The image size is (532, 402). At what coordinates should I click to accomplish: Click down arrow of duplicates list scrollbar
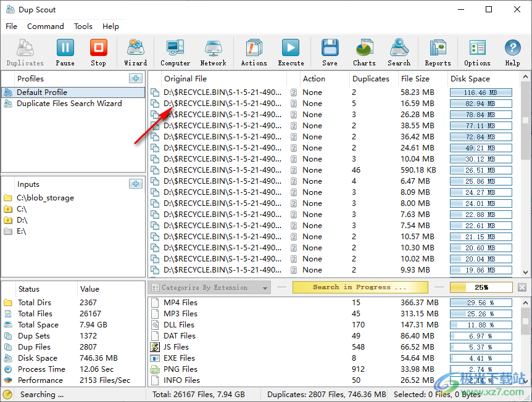click(525, 272)
